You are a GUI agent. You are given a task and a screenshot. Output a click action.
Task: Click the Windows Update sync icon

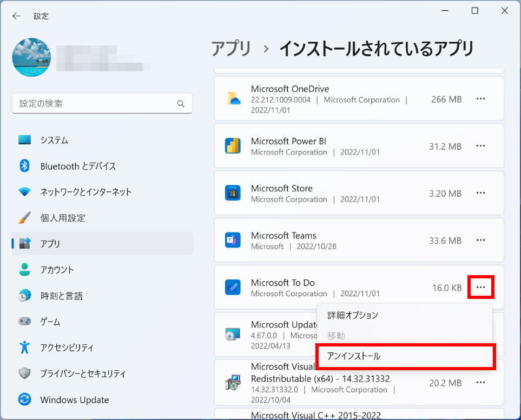click(x=24, y=399)
